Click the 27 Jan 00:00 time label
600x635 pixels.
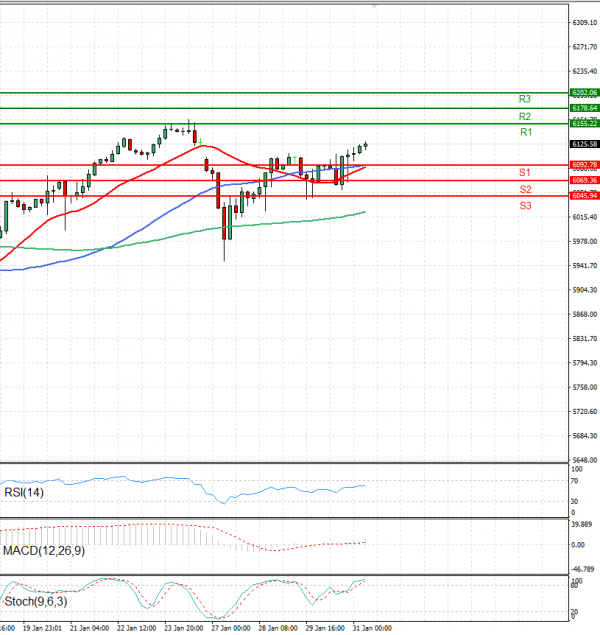point(231,628)
